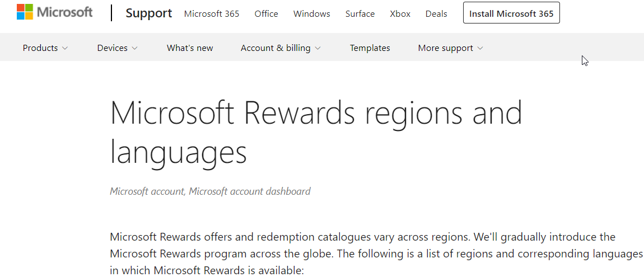
Task: Expand the More support dropdown
Action: click(x=451, y=48)
